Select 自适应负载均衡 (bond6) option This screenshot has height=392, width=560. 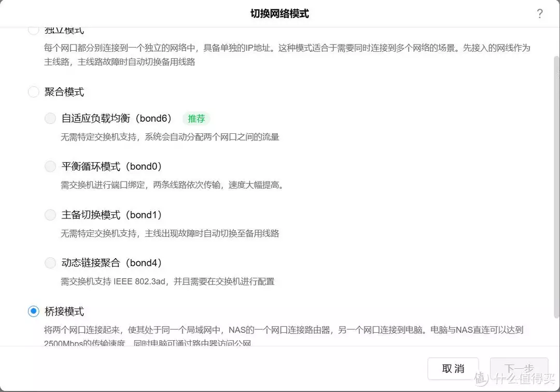pyautogui.click(x=50, y=118)
